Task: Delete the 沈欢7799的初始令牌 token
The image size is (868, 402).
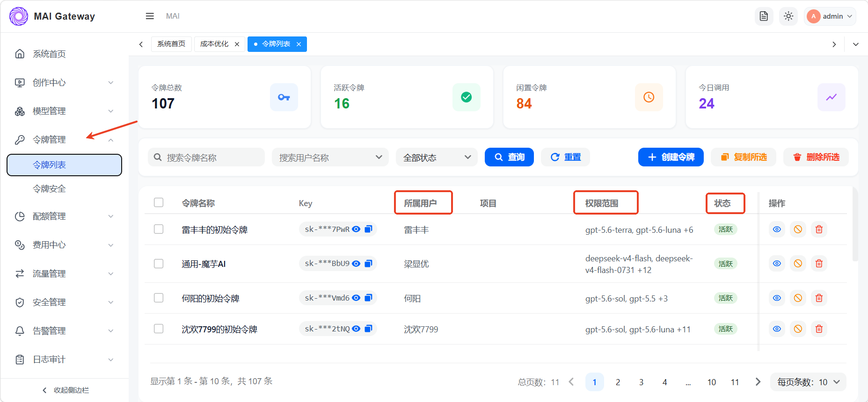Action: [x=819, y=329]
